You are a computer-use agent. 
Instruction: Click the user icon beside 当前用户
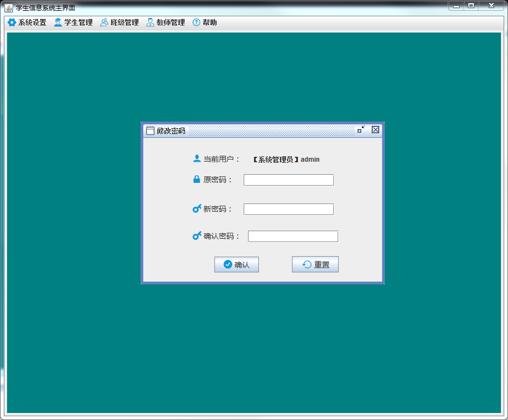197,158
